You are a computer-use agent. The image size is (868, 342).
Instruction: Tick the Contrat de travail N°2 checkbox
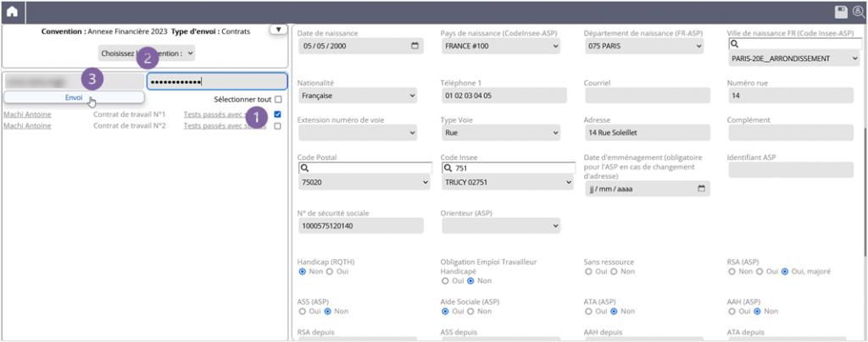[278, 125]
